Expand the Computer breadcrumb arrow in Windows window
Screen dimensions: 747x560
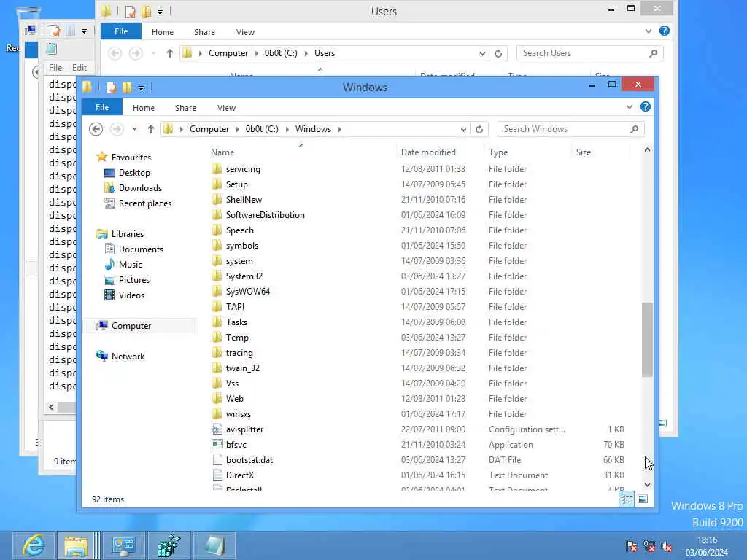pos(237,129)
